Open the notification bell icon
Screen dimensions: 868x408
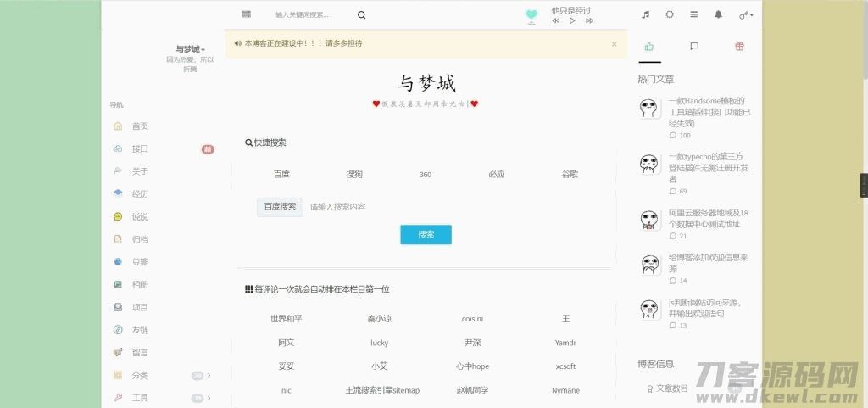point(719,14)
